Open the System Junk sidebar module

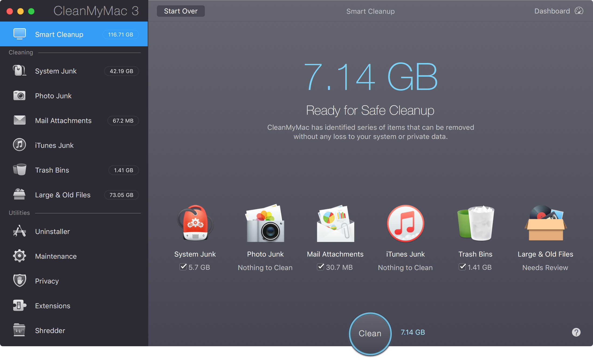(x=74, y=71)
